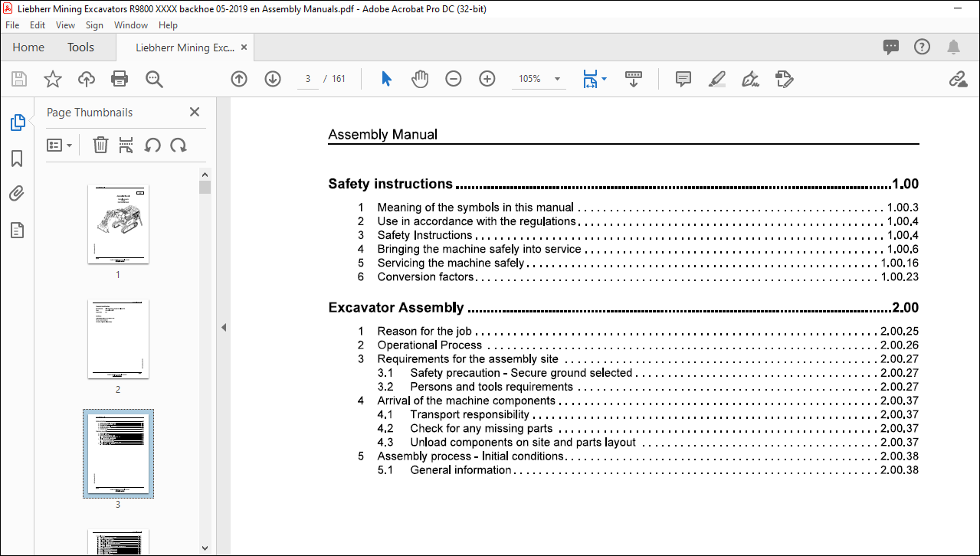980x556 pixels.
Task: Open the thumbnail options dropdown
Action: click(x=59, y=145)
